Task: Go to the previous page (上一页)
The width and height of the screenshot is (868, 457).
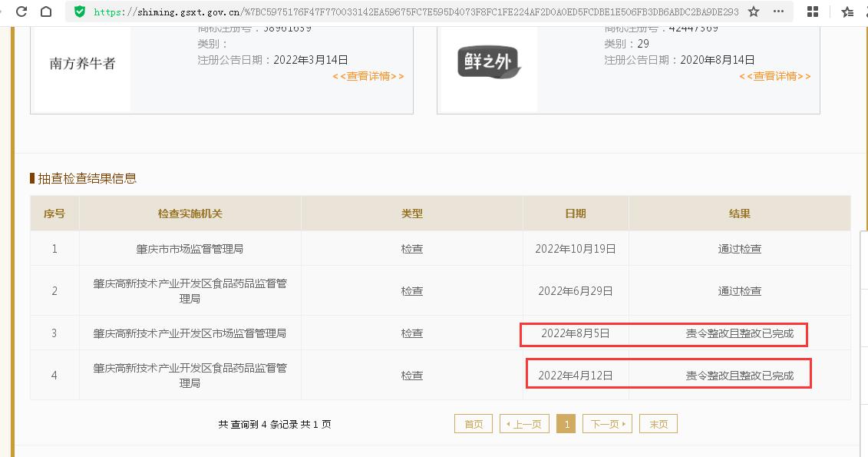Action: coord(525,424)
